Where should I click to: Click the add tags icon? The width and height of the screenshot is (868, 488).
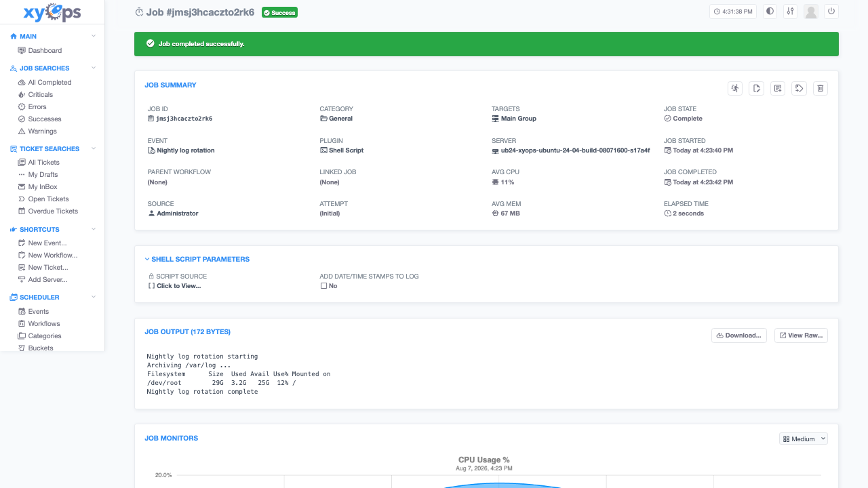tap(799, 88)
